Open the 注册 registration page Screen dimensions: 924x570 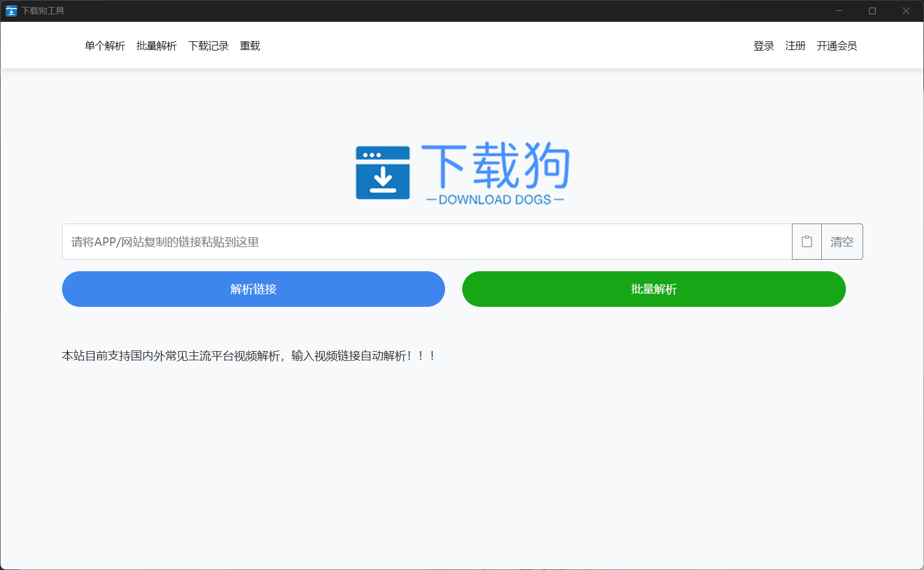click(x=795, y=46)
